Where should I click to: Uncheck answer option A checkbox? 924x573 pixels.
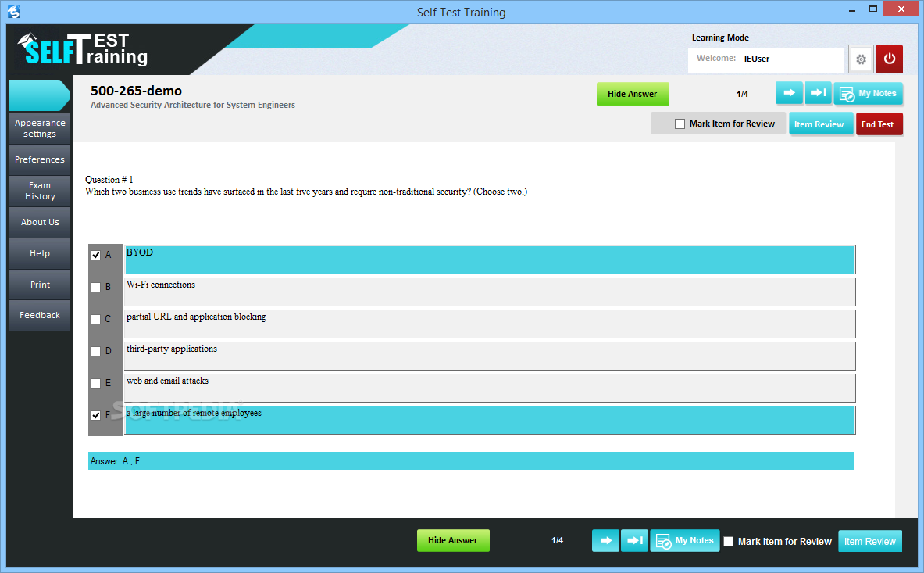(x=95, y=256)
